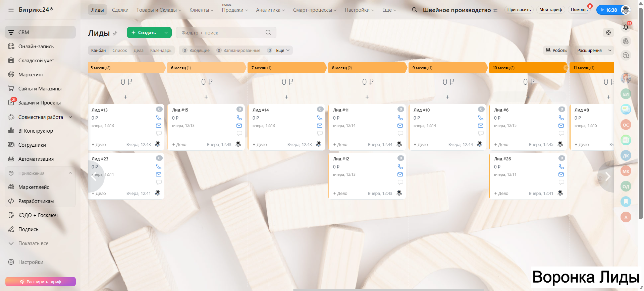Open the Продажи dropdown menu
Viewport: 644px width, 291px height.
click(235, 10)
